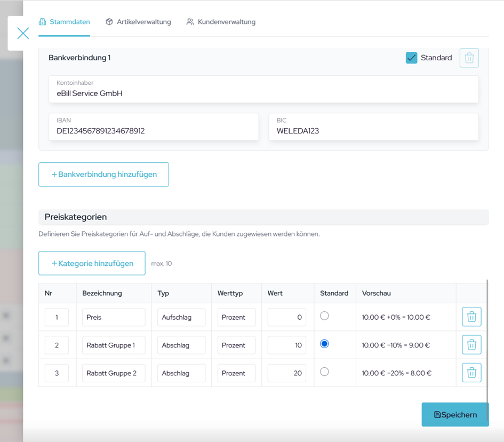The width and height of the screenshot is (504, 442).
Task: Select Rabatt Gruppe 1 standard radio button
Action: 324,344
